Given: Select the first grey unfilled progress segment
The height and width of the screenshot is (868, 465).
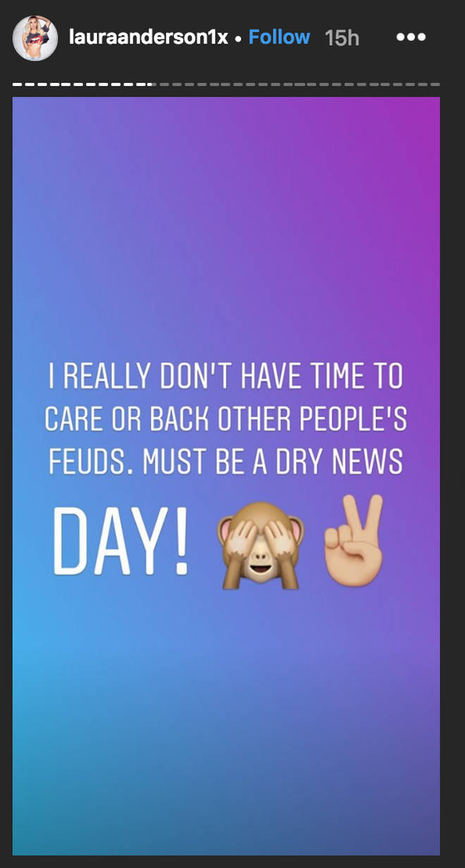Looking at the screenshot, I should click(x=165, y=84).
